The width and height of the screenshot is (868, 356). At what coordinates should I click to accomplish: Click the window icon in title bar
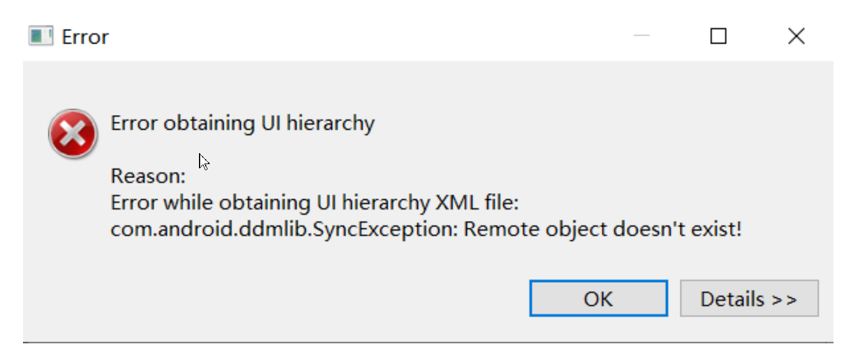(41, 36)
